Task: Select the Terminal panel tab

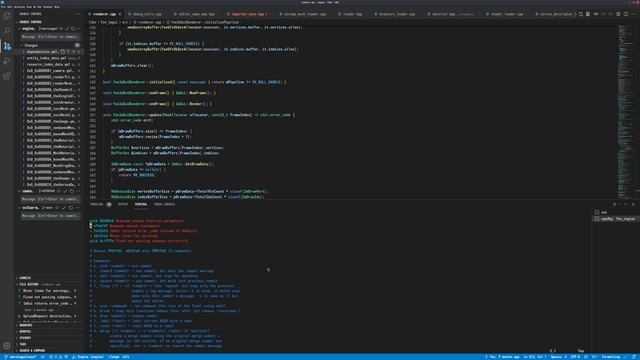Action: [141, 204]
